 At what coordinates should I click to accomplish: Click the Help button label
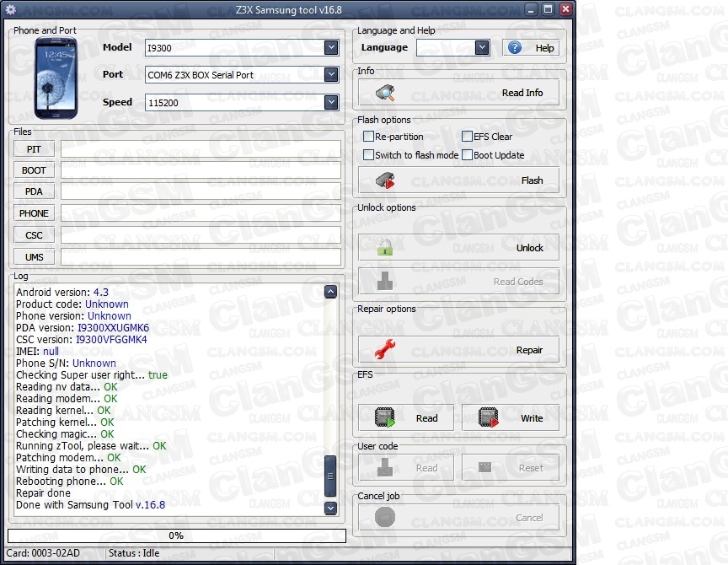pyautogui.click(x=544, y=48)
